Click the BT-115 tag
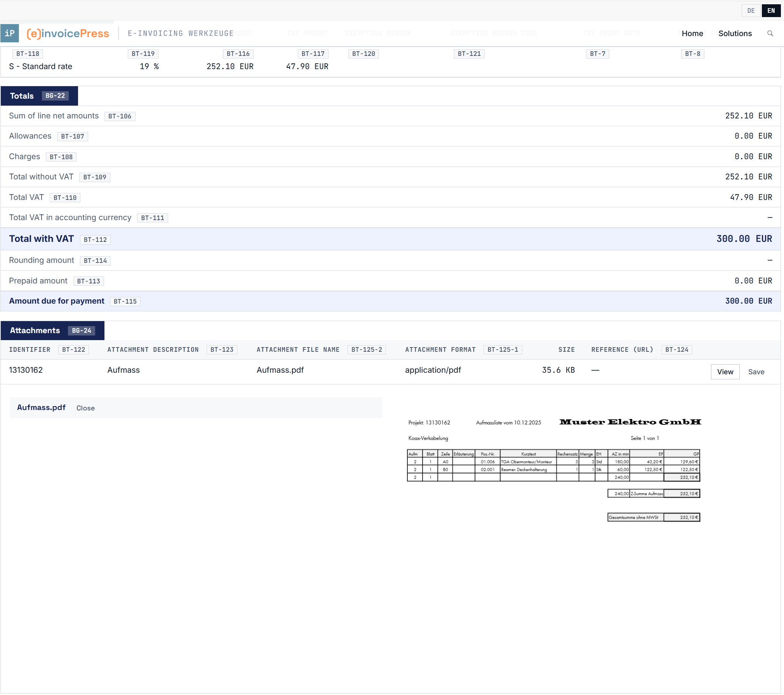Image resolution: width=784 pixels, height=695 pixels. (x=125, y=301)
